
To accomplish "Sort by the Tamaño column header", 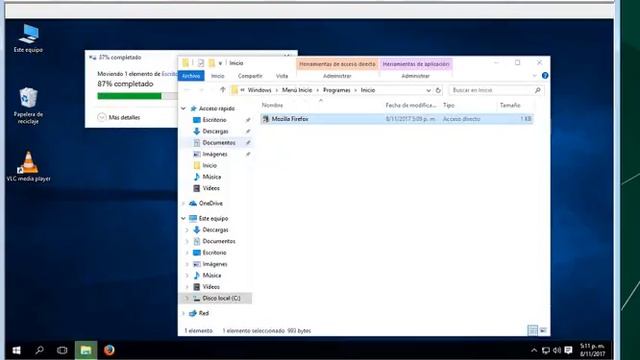I will tap(510, 105).
